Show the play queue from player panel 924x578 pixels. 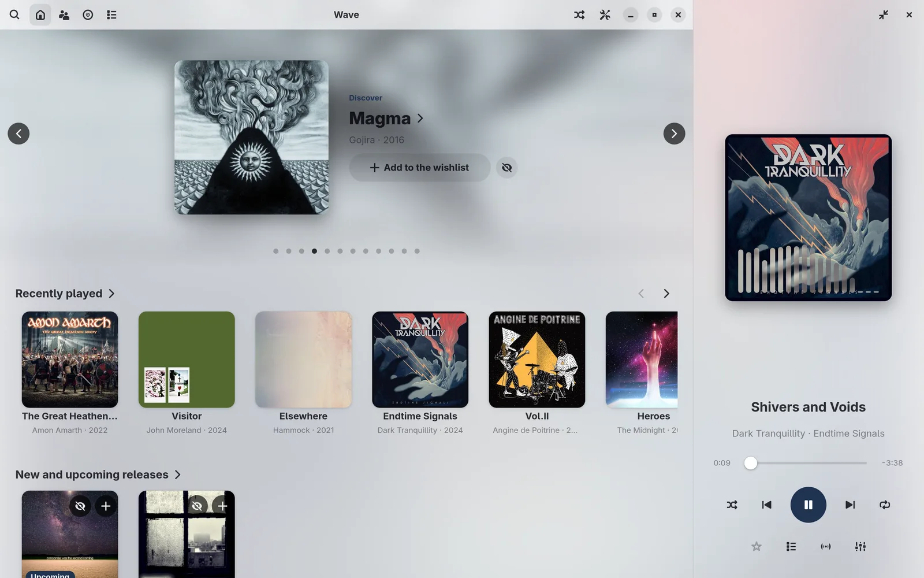pyautogui.click(x=791, y=546)
